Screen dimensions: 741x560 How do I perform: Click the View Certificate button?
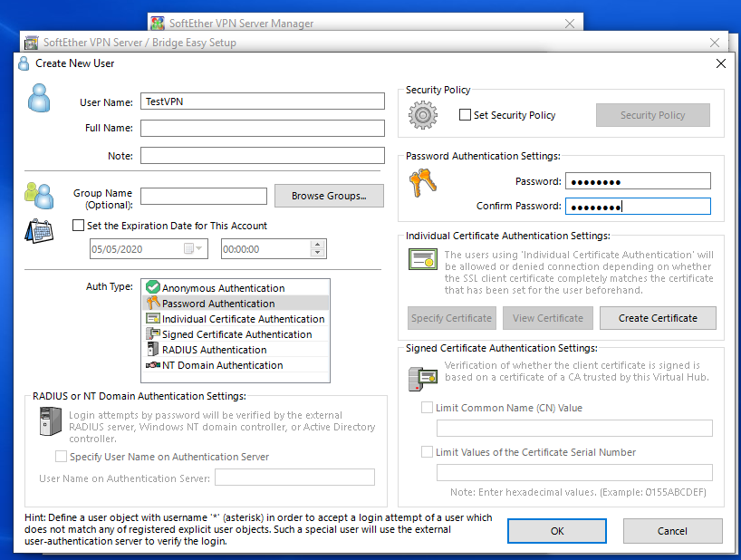pos(548,318)
